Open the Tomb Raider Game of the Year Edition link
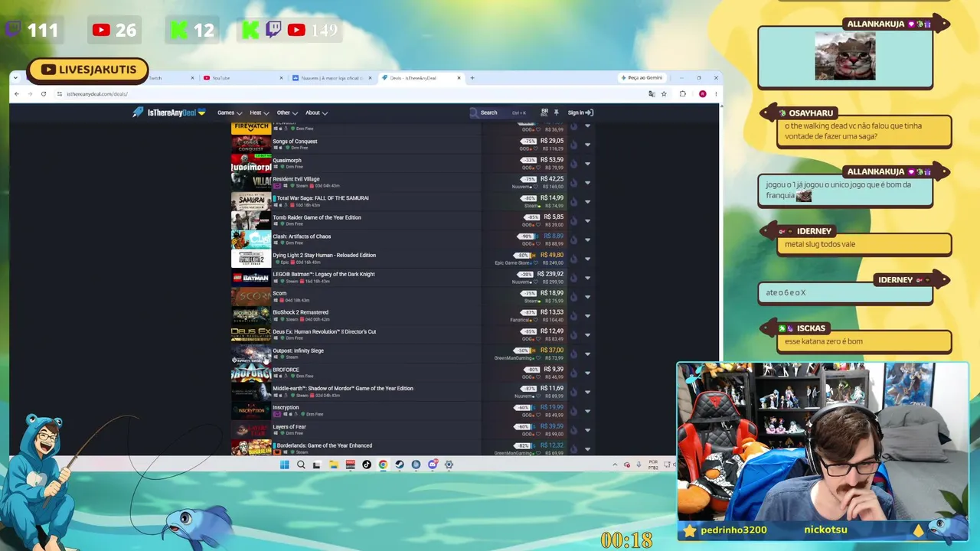 [x=317, y=217]
